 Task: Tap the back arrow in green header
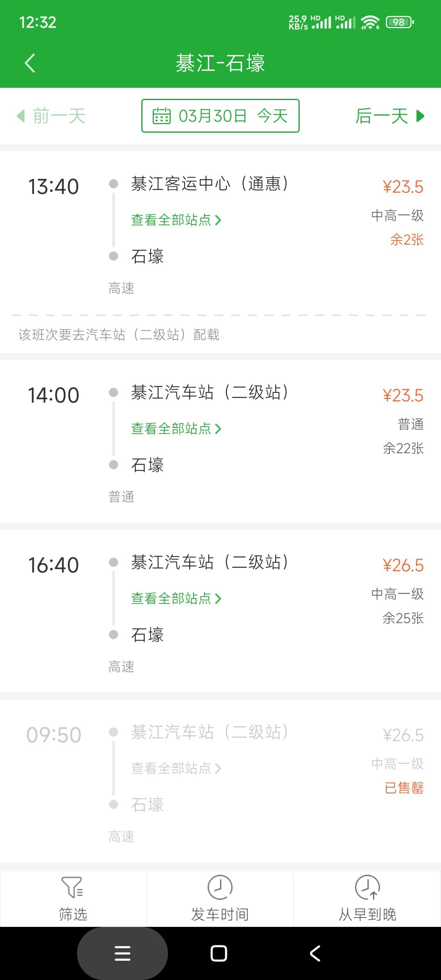[30, 63]
